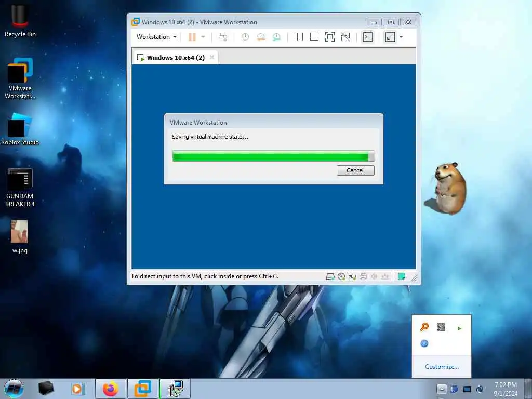
Task: Select the GUNDAM BREAKER 4 desktop icon
Action: 20,188
